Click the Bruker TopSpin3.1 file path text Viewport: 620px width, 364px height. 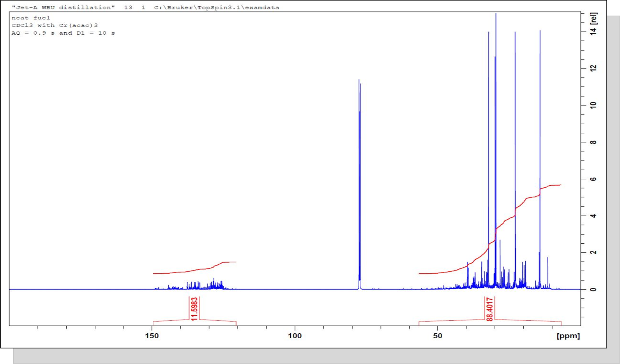click(x=216, y=7)
